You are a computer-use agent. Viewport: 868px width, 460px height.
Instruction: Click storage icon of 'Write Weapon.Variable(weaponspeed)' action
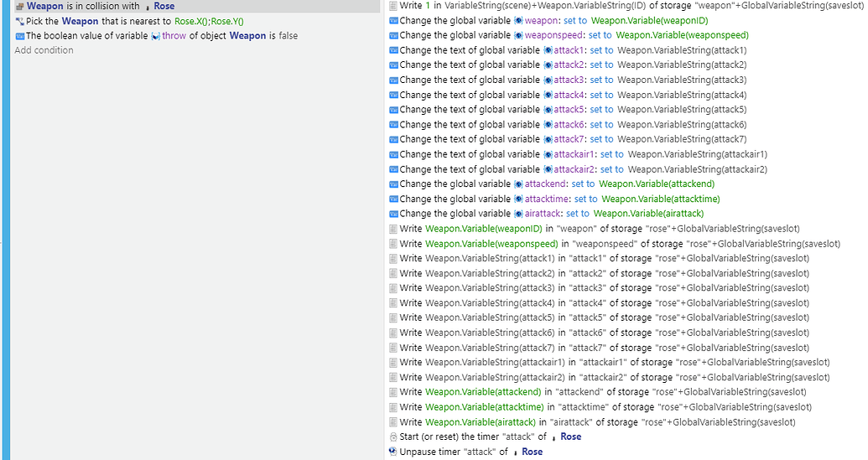tap(393, 244)
